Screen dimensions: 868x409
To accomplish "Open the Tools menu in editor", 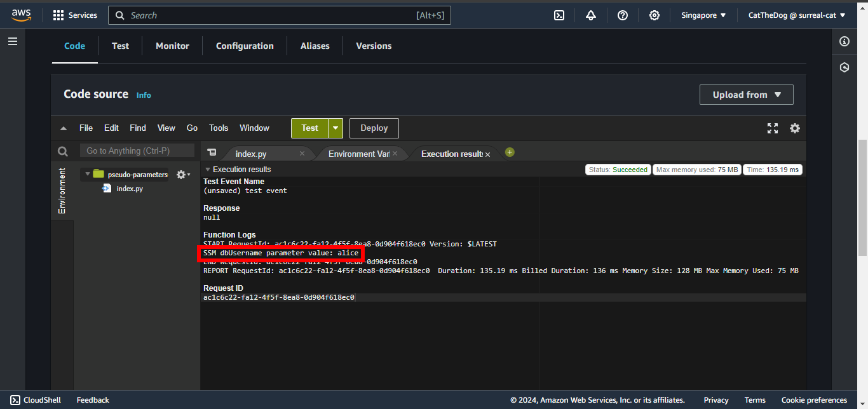I will [219, 128].
